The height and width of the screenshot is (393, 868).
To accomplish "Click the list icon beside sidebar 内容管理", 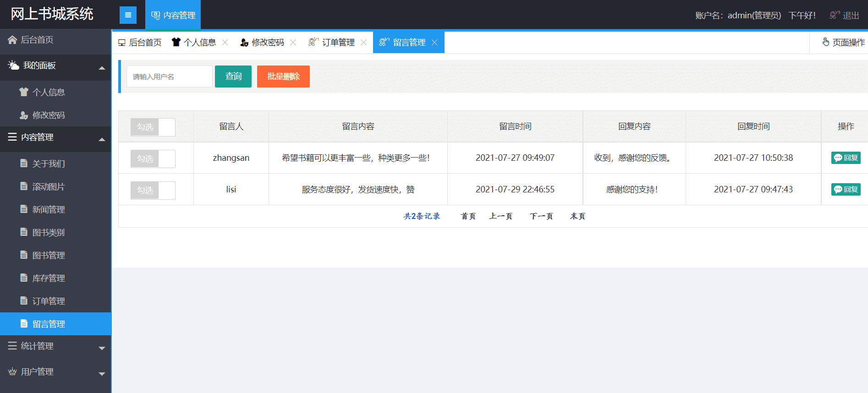I will [x=12, y=137].
